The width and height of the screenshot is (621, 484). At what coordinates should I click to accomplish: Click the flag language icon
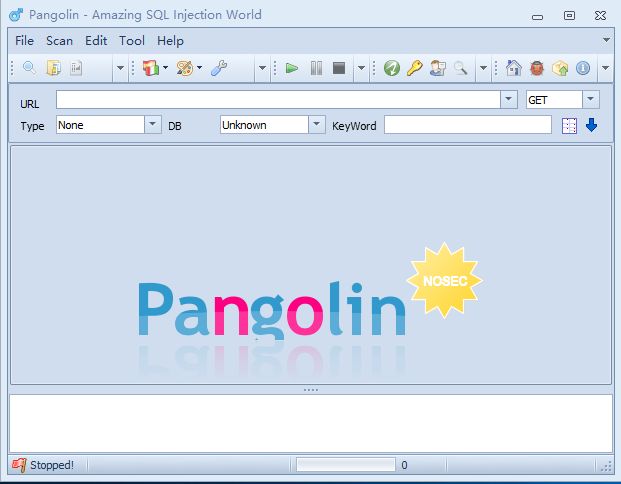pos(151,68)
